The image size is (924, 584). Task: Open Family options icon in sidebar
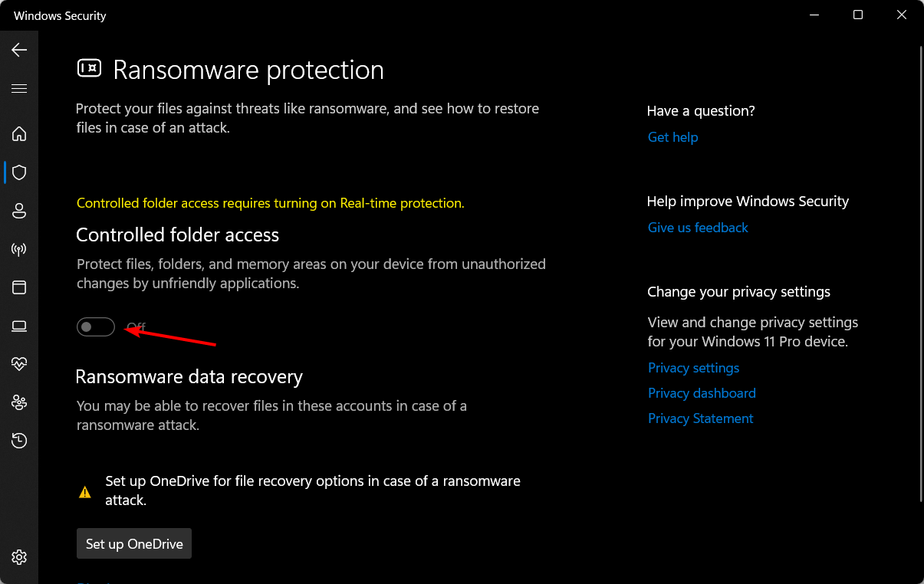19,402
